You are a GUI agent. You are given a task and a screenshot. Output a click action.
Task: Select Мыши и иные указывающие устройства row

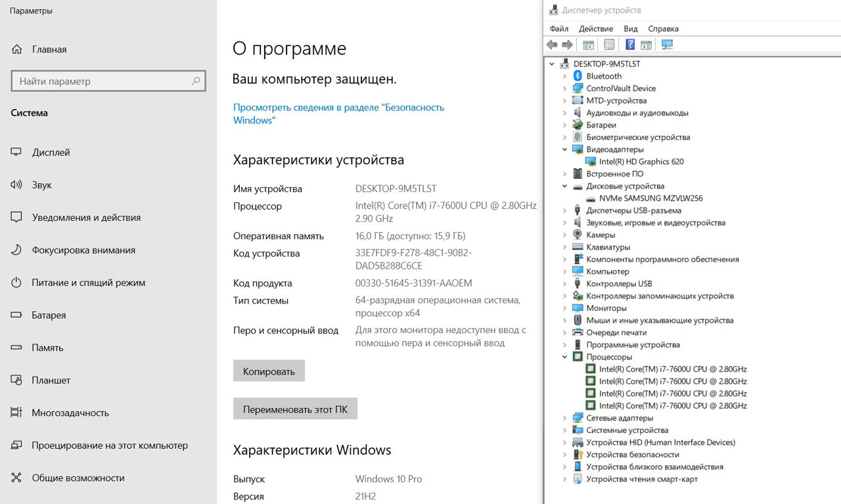click(660, 320)
